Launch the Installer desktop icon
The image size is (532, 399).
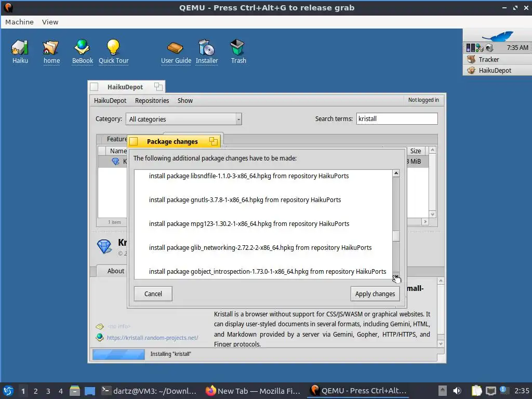coord(207,51)
